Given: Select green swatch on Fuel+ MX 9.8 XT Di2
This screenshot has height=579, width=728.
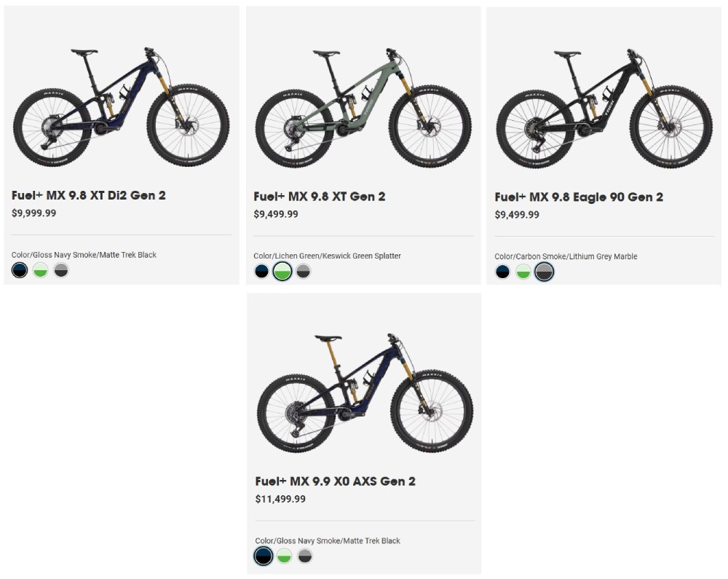Looking at the screenshot, I should (41, 271).
